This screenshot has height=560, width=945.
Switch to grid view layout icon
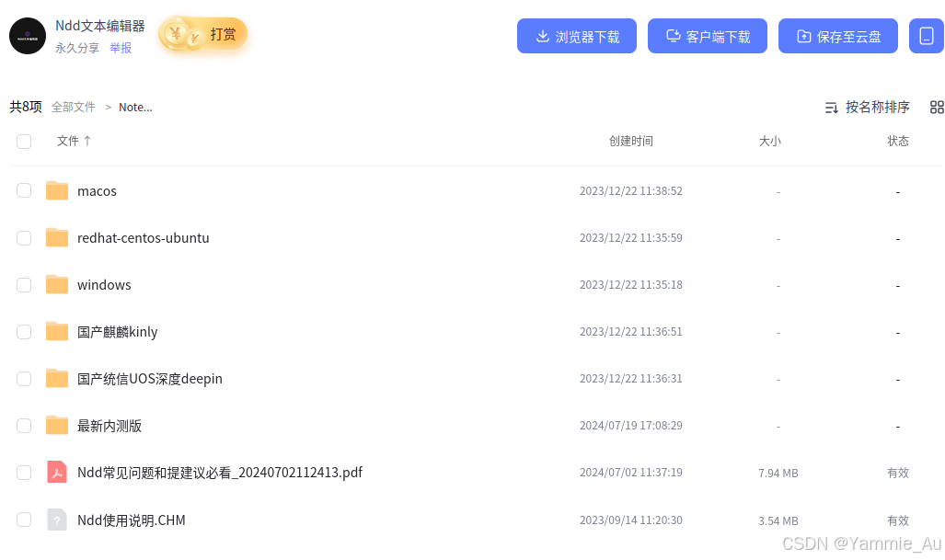(937, 107)
